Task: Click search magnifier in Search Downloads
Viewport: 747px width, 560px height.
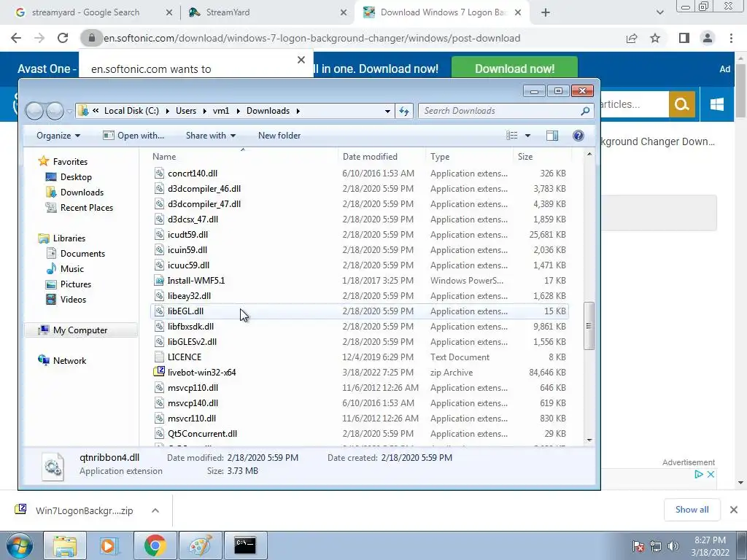Action: (x=585, y=111)
